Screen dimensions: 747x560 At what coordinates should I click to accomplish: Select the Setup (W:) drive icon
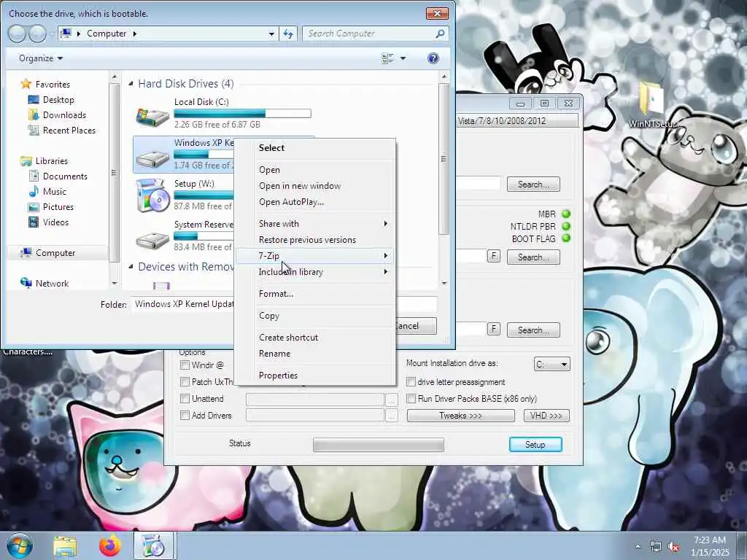point(152,196)
